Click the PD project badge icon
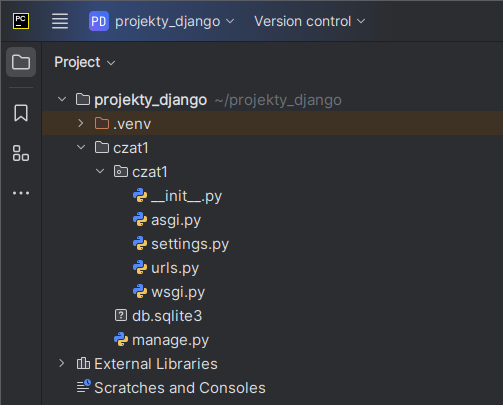Viewport: 503px width, 405px height. (x=99, y=21)
